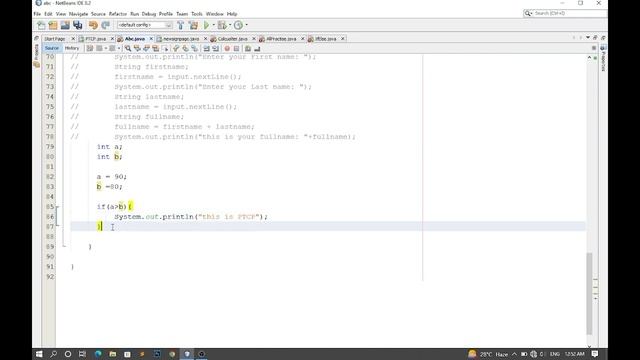Switch to the PTCP.java tab
640x360 pixels.
[96, 39]
